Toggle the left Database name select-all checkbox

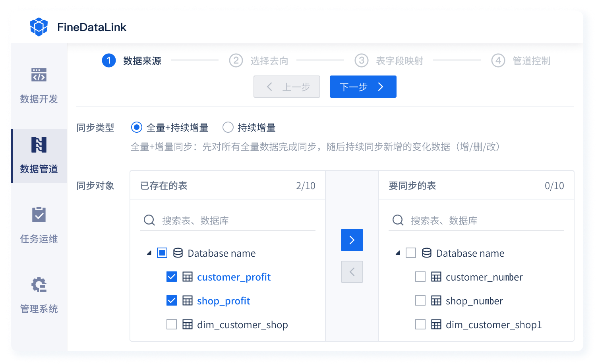[x=162, y=253]
